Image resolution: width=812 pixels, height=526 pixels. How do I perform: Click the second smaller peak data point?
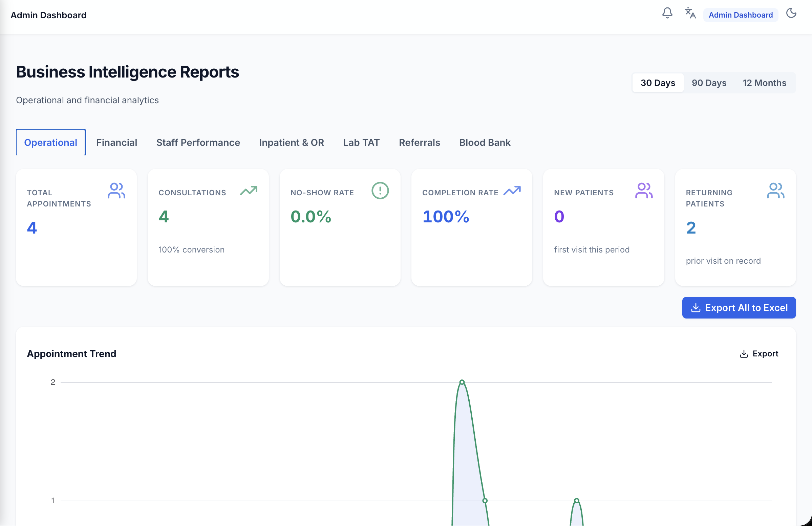pyautogui.click(x=577, y=500)
